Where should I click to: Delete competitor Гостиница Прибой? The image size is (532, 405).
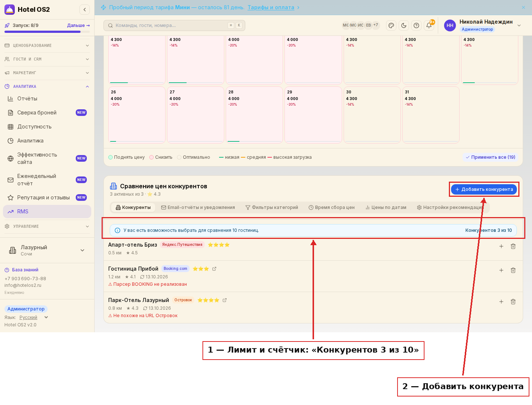point(513,270)
